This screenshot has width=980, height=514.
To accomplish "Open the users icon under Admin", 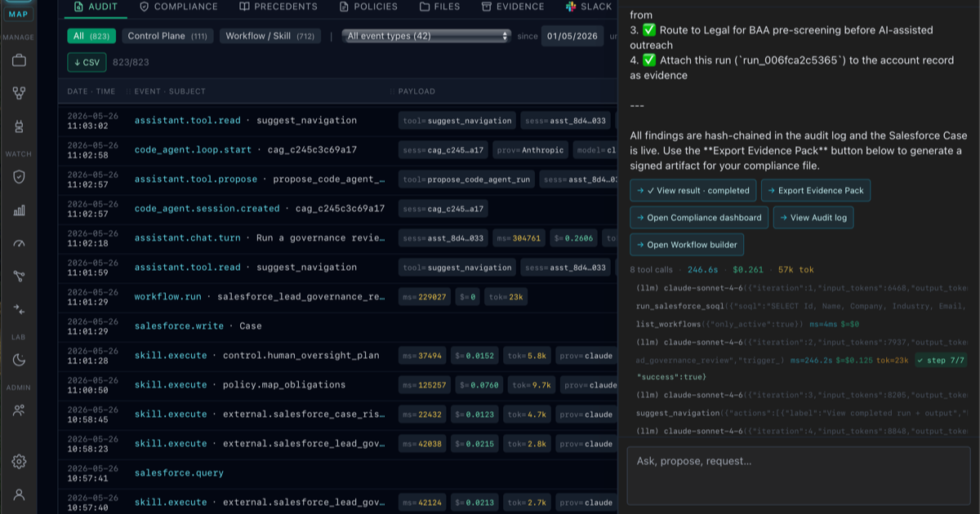I will point(19,410).
